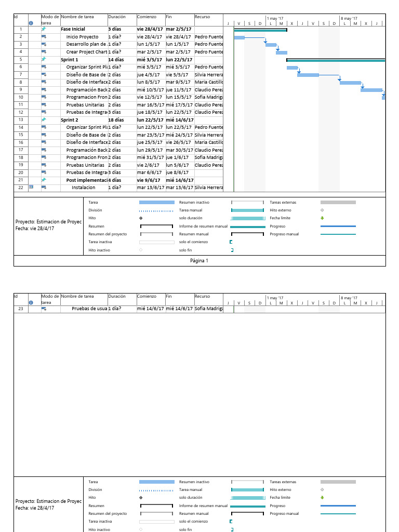Click the '8 may '17' label on the page 1 timeline
The width and height of the screenshot is (399, 532).
click(x=349, y=18)
